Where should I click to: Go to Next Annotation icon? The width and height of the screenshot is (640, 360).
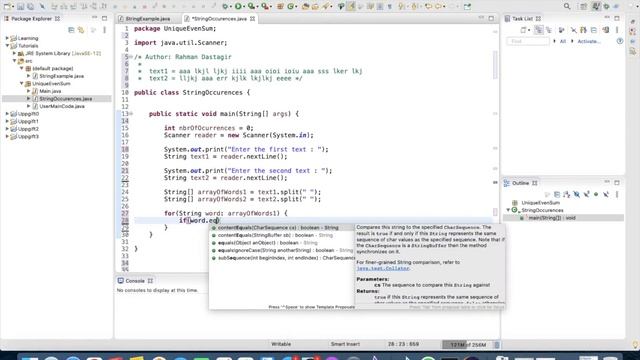click(x=402, y=6)
